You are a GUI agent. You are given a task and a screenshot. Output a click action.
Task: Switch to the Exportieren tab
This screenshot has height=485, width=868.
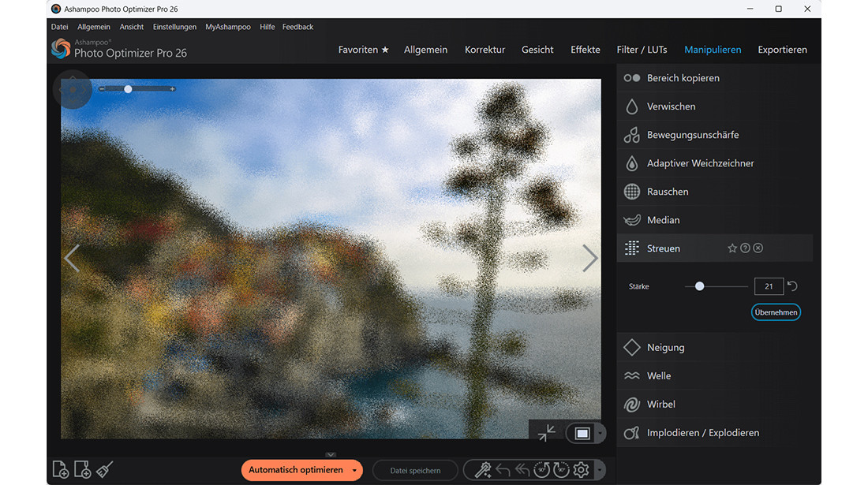coord(782,50)
